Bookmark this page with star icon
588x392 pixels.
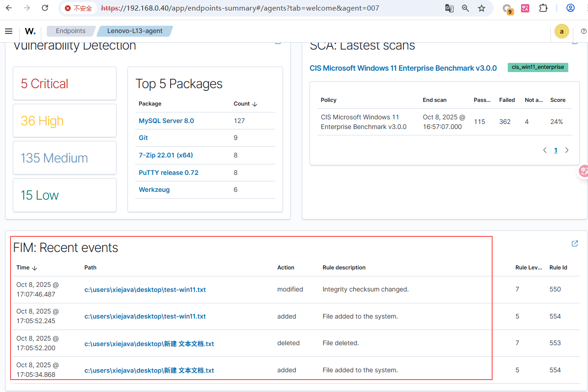pyautogui.click(x=482, y=8)
